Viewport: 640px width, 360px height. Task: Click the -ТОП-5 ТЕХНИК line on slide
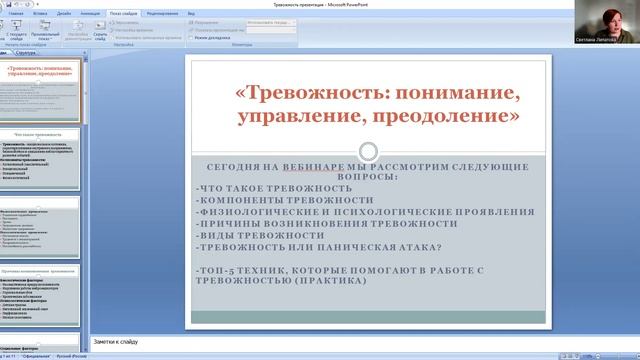[x=340, y=276]
